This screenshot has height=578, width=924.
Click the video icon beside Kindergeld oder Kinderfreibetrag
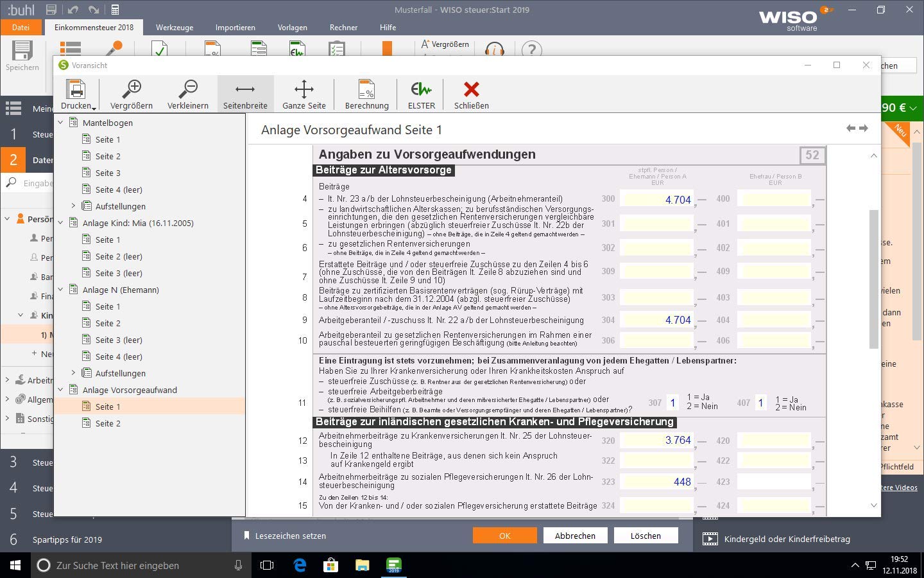tap(710, 539)
